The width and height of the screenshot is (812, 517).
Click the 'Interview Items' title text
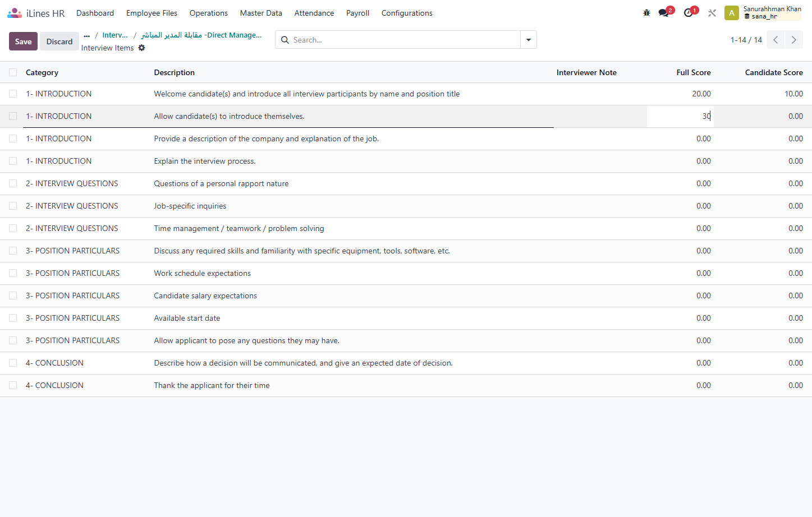pyautogui.click(x=108, y=48)
